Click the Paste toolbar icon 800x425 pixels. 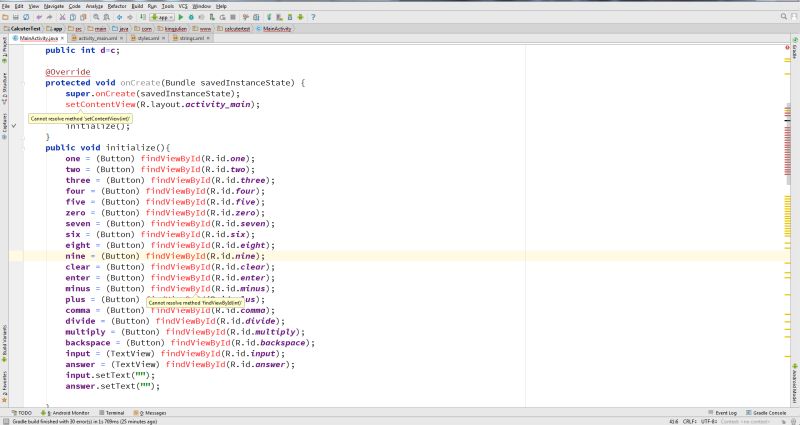click(83, 17)
